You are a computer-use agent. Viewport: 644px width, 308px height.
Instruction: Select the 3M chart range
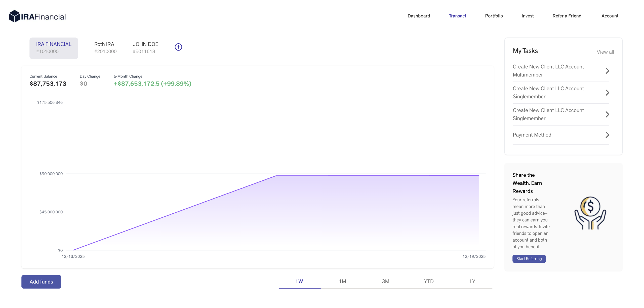[x=385, y=281]
